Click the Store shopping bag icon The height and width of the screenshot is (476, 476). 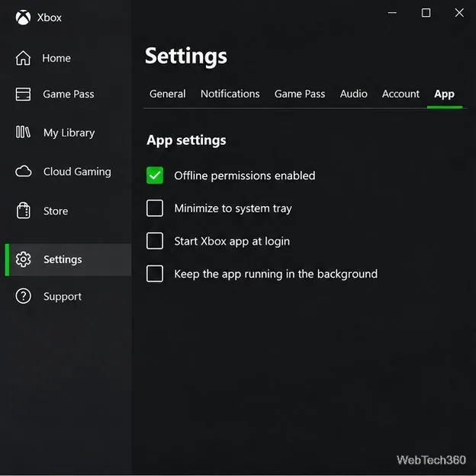pos(24,211)
